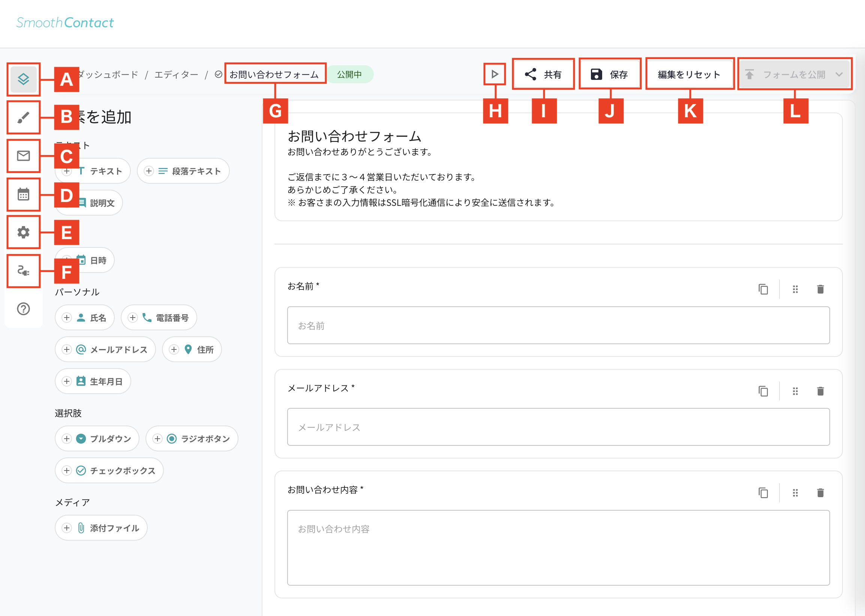Open the brush design panel icon
Viewport: 865px width, 616px height.
pyautogui.click(x=24, y=118)
